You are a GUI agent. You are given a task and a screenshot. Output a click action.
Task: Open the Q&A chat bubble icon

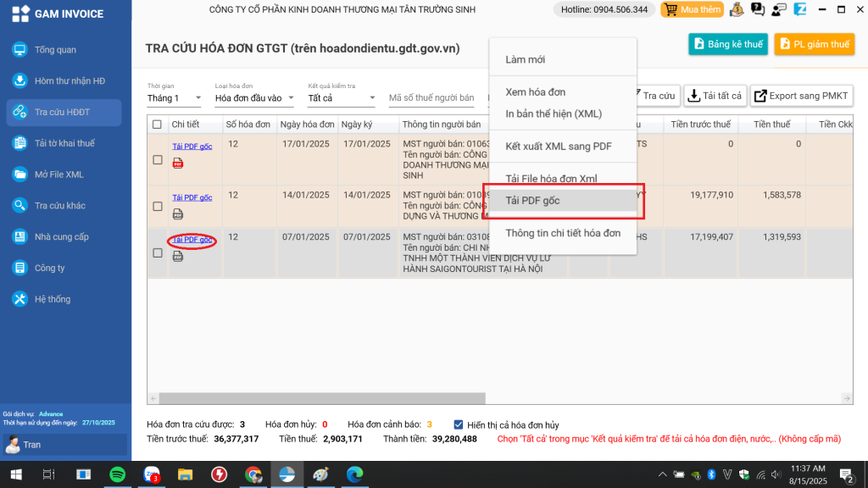tap(757, 10)
